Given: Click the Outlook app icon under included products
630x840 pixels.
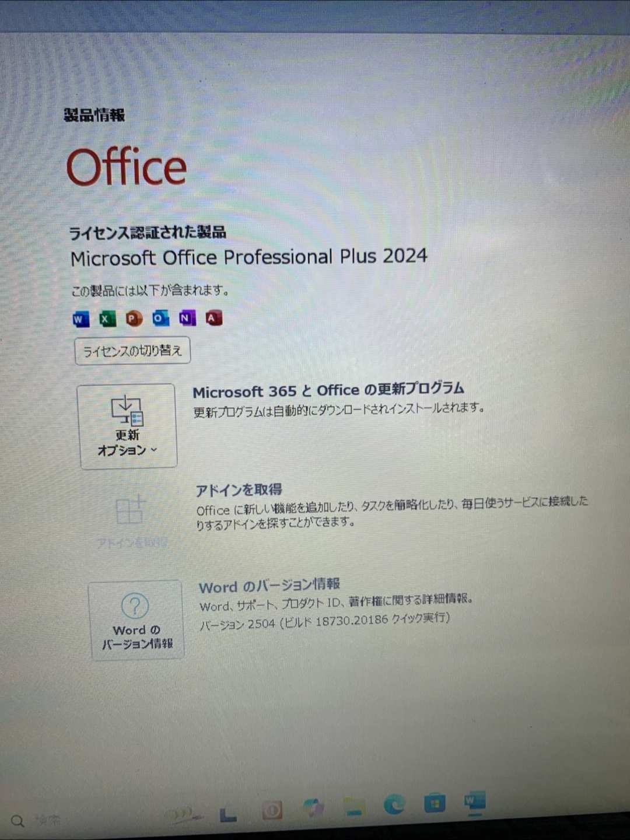Looking at the screenshot, I should click(x=160, y=318).
